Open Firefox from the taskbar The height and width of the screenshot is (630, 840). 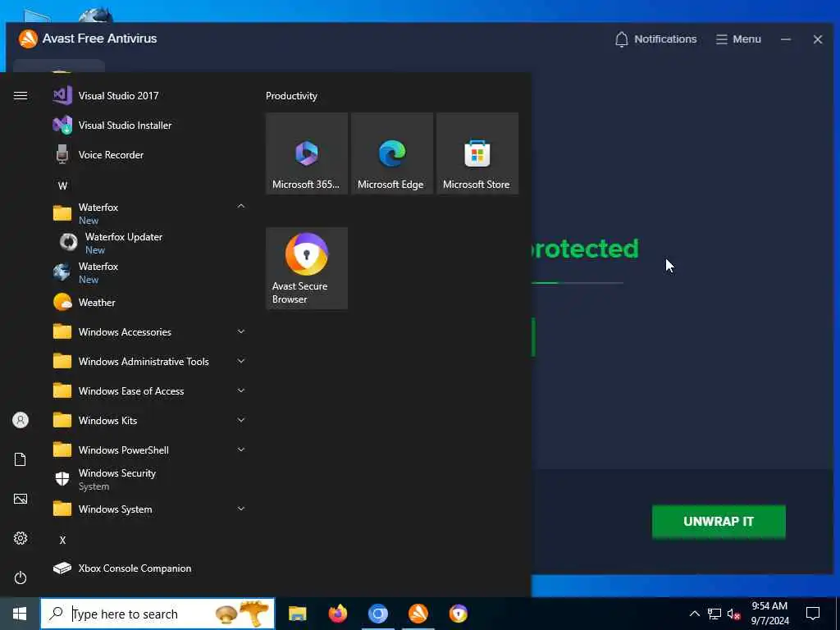tap(337, 614)
